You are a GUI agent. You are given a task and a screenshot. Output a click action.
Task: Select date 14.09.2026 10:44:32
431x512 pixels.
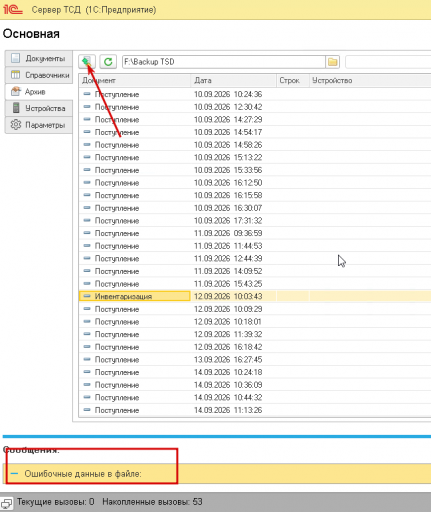(x=228, y=398)
